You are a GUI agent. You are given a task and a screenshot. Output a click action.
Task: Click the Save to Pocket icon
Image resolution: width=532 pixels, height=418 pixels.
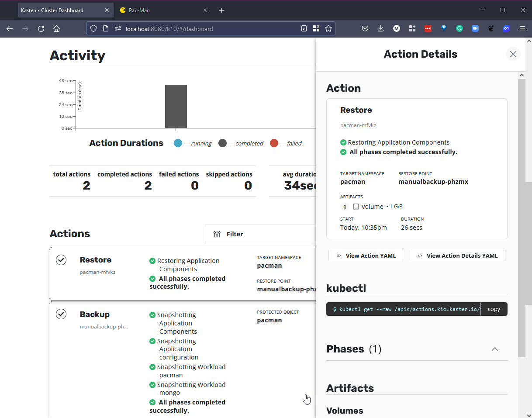click(x=365, y=29)
